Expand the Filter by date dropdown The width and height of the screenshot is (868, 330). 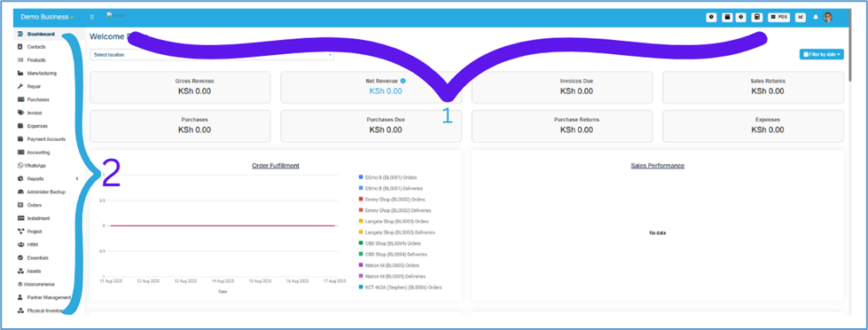[822, 54]
